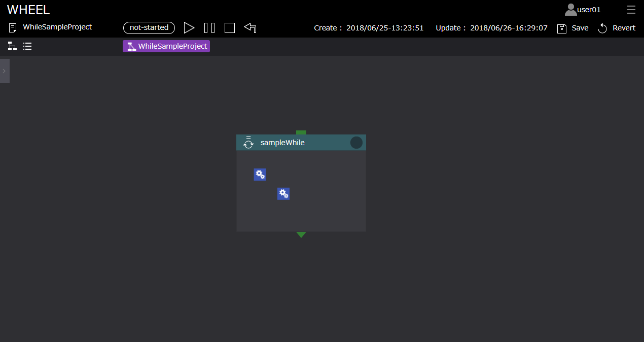Click the green triangle below sampleWhile
Image resolution: width=644 pixels, height=342 pixels.
301,234
